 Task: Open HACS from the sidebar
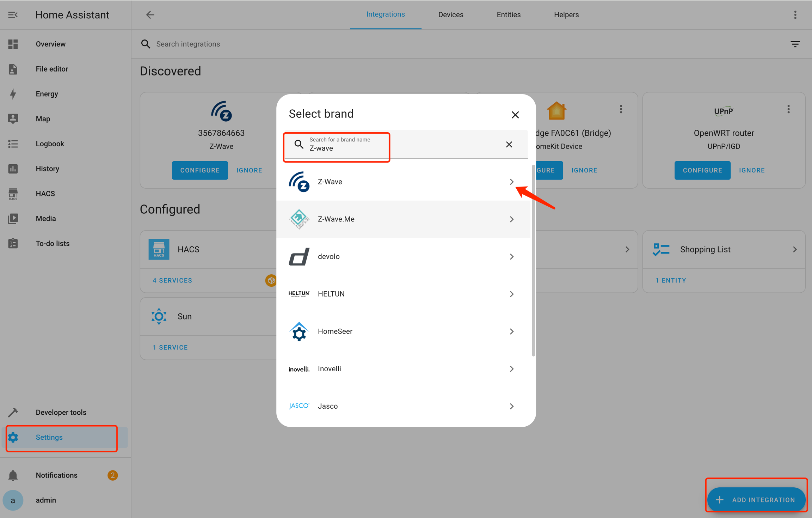pos(45,194)
